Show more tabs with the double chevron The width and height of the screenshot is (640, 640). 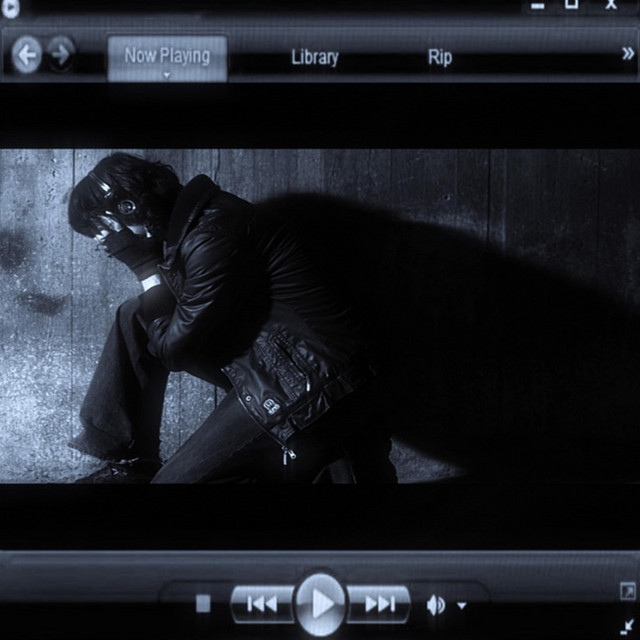click(x=628, y=53)
